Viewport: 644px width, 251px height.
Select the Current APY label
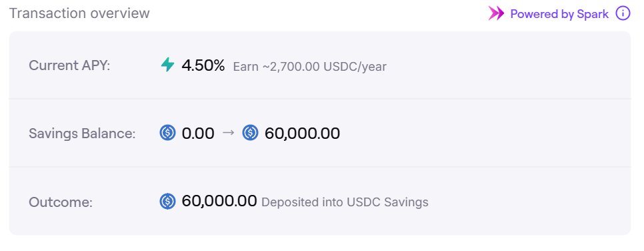[x=69, y=65]
